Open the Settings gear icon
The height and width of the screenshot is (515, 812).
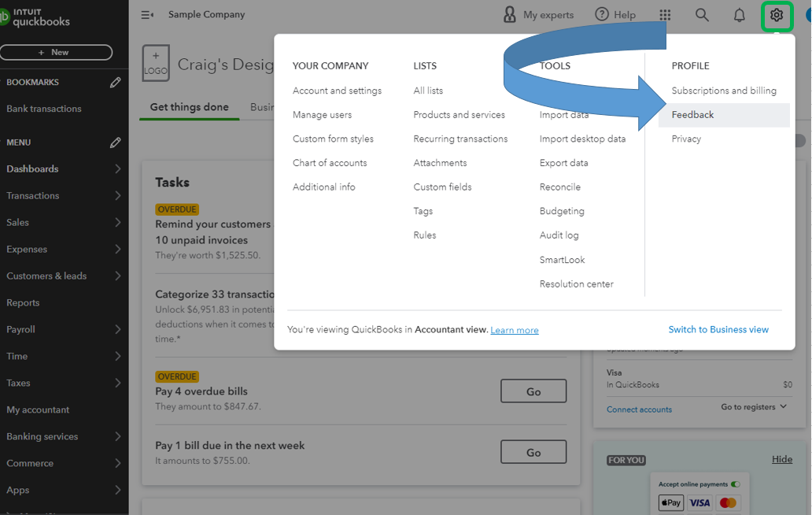click(777, 15)
